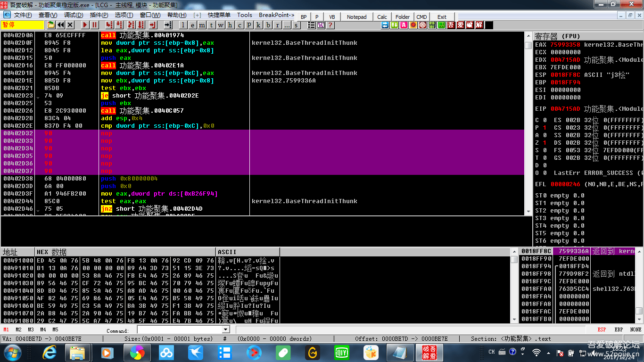Select the M3 memory tab
The height and width of the screenshot is (362, 644).
click(x=31, y=329)
